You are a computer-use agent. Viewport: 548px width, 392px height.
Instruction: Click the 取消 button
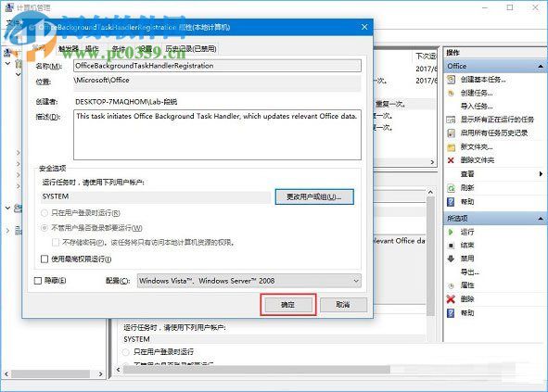[x=343, y=305]
